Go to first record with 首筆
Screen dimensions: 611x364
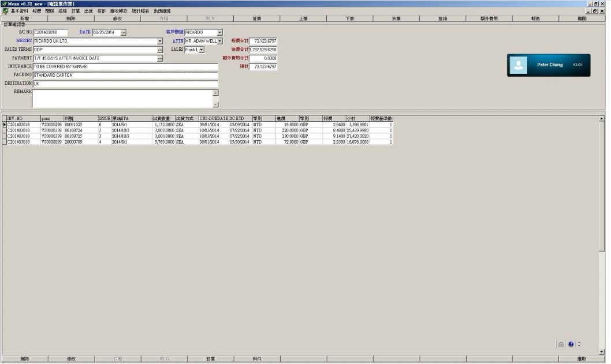(x=257, y=18)
